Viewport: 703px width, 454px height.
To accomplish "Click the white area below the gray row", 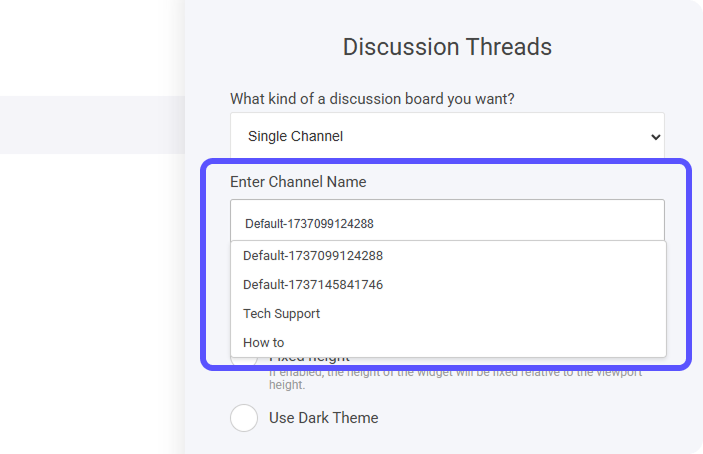I will click(x=92, y=300).
